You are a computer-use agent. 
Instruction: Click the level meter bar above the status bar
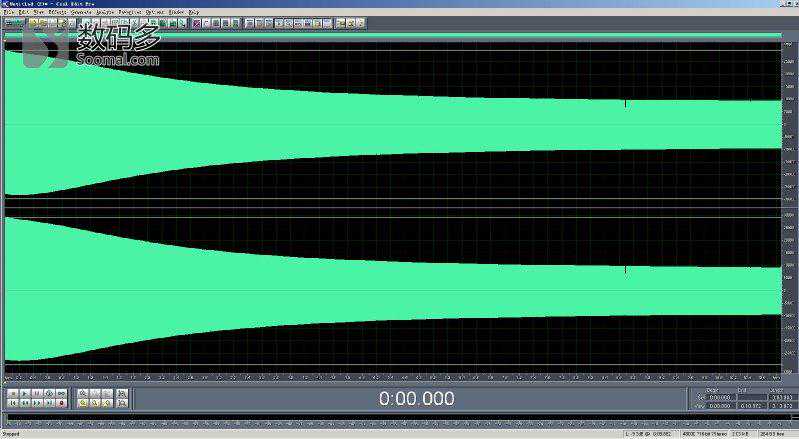(400, 420)
